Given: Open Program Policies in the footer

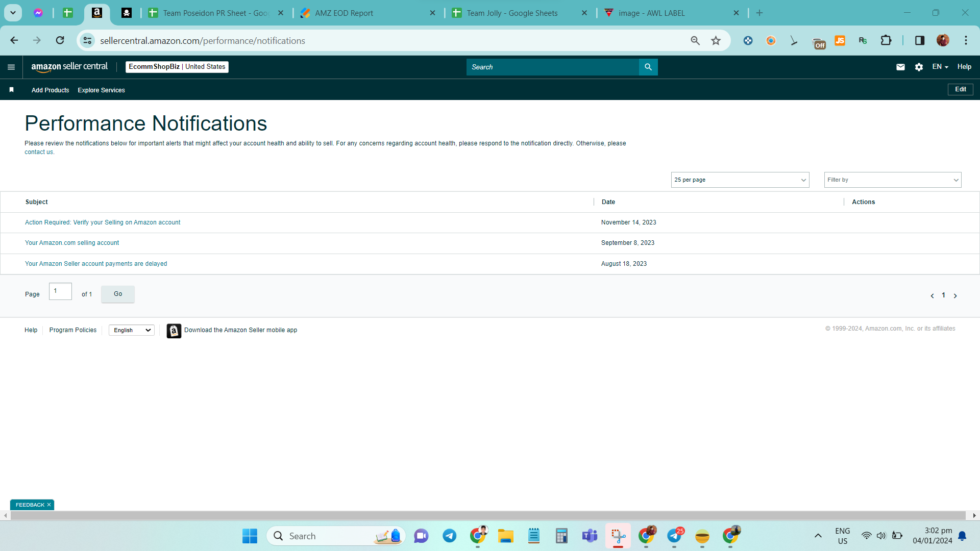Looking at the screenshot, I should point(73,330).
